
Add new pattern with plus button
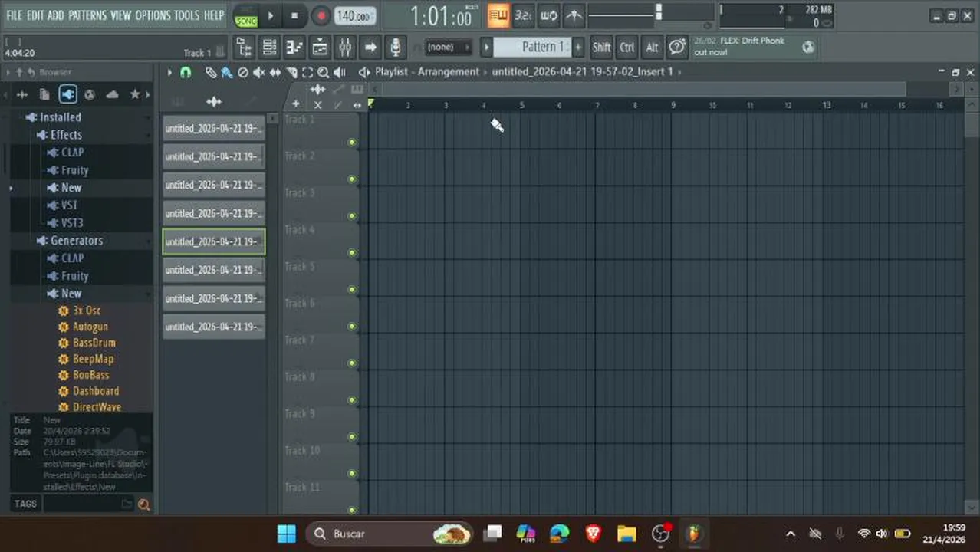point(578,48)
